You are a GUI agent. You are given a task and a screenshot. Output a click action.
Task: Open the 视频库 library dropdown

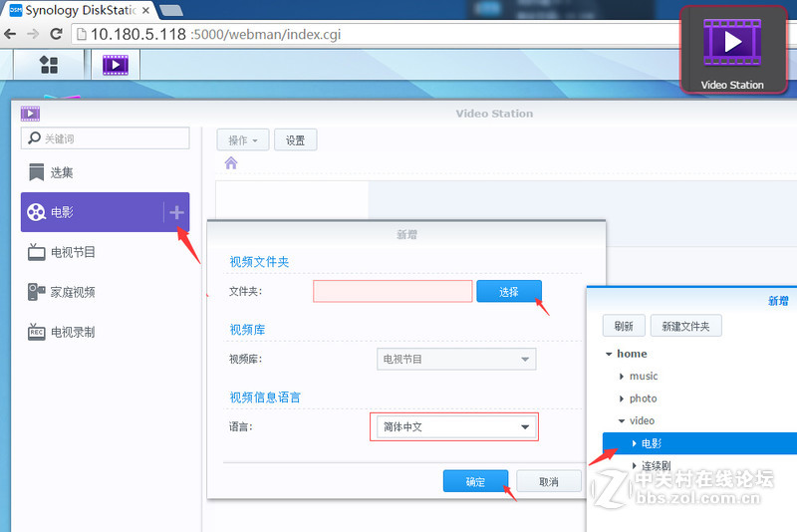[456, 359]
